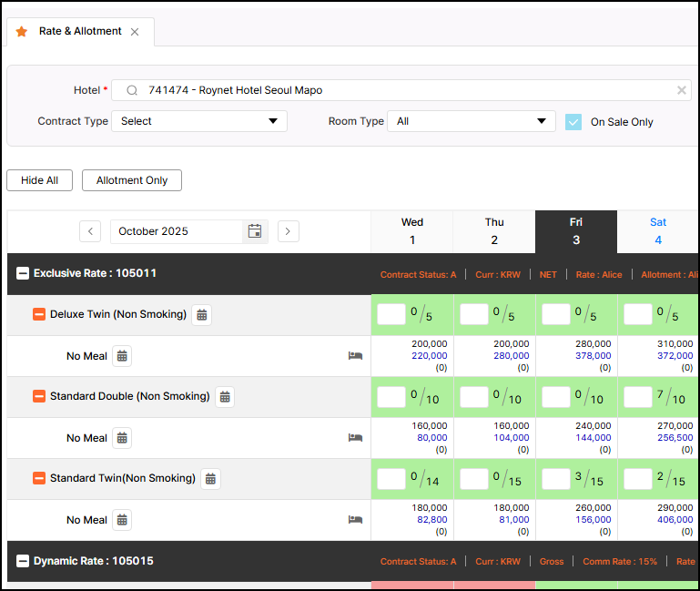700x591 pixels.
Task: Open the date picker for October 2025
Action: tap(255, 231)
